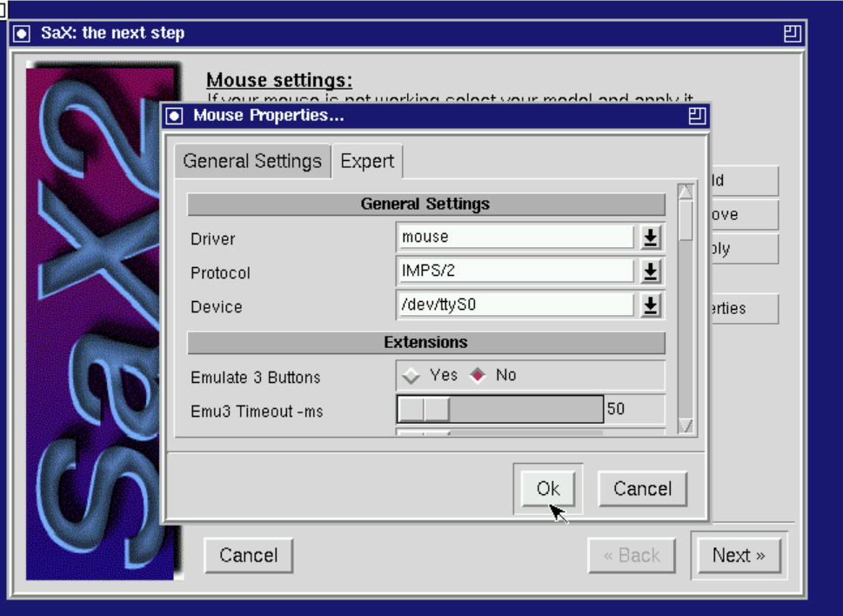Click the vertical scrollbar thumb
Screen dimensions: 843x616
[686, 220]
